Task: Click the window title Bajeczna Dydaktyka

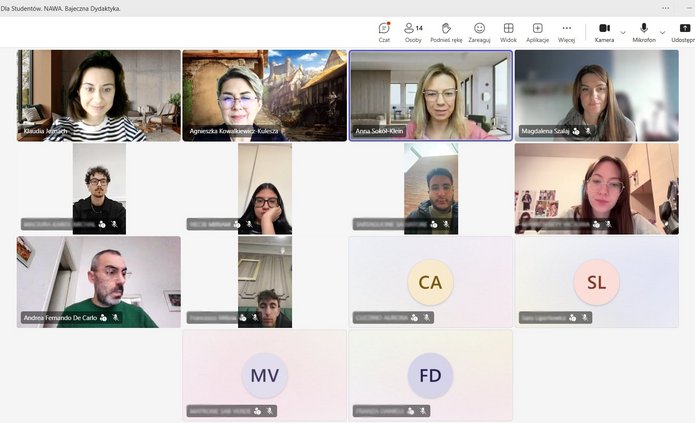Action: (92, 8)
